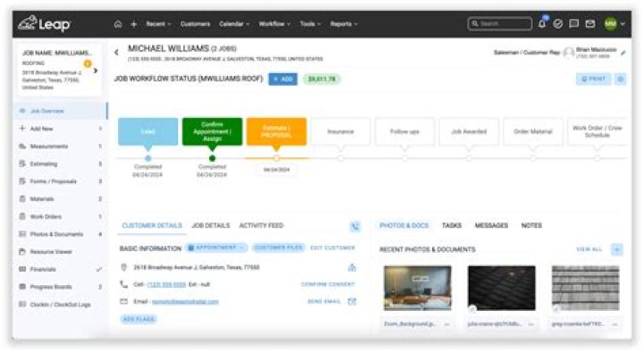Click Send Email link

[x=324, y=302]
